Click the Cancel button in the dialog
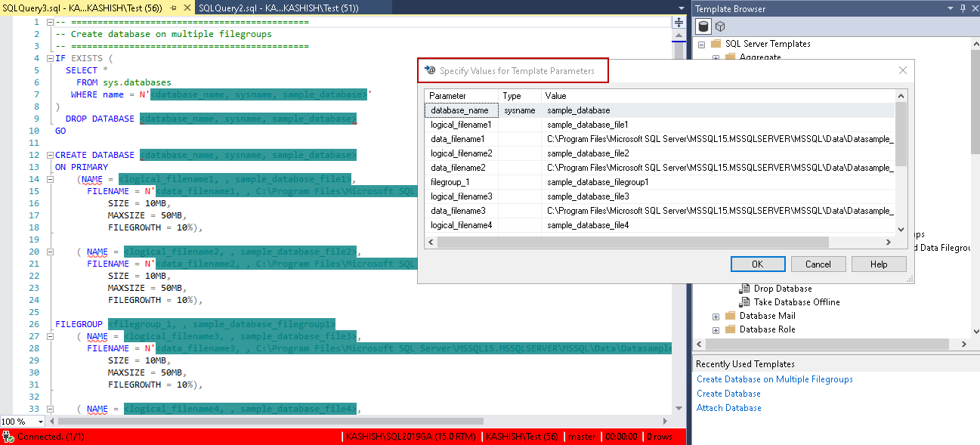This screenshot has height=445, width=980. tap(818, 264)
